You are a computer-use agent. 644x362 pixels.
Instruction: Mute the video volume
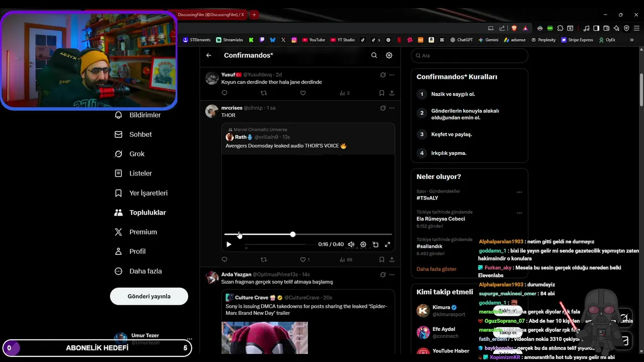click(351, 244)
